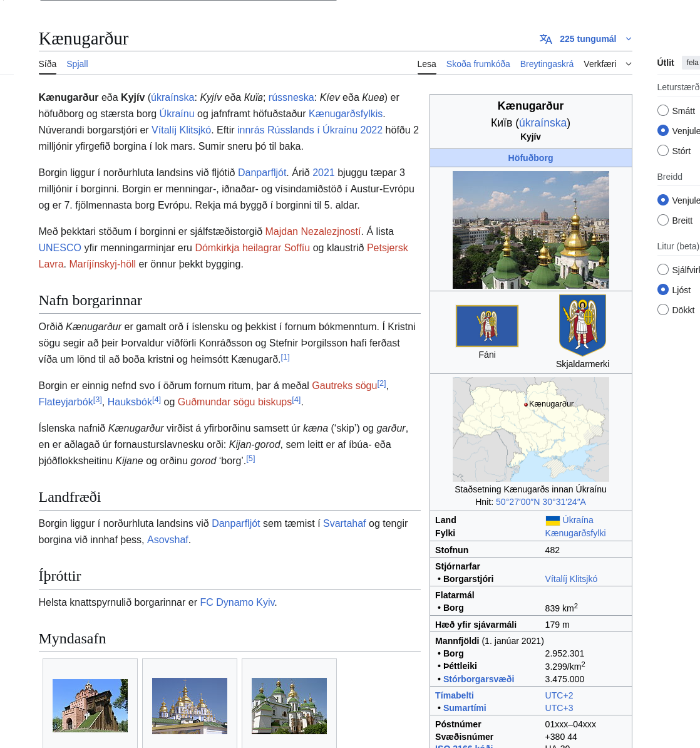
Task: Open the Flateyjarbók link
Action: pyautogui.click(x=66, y=402)
